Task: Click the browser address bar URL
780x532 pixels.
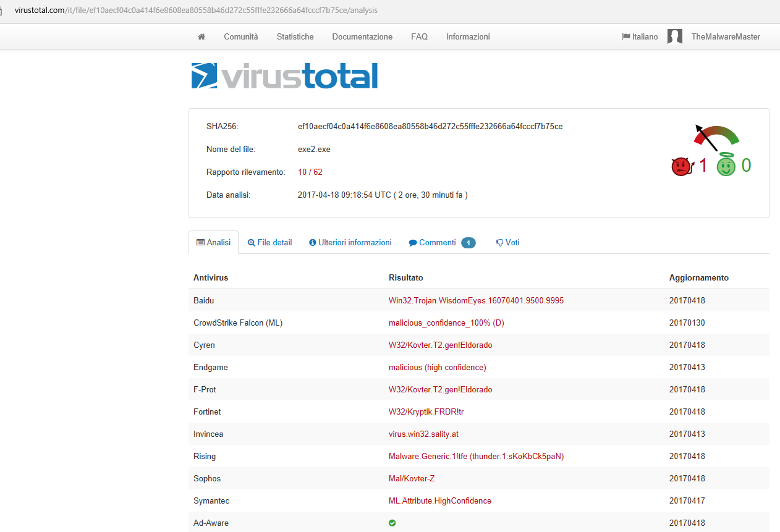Action: click(x=196, y=11)
